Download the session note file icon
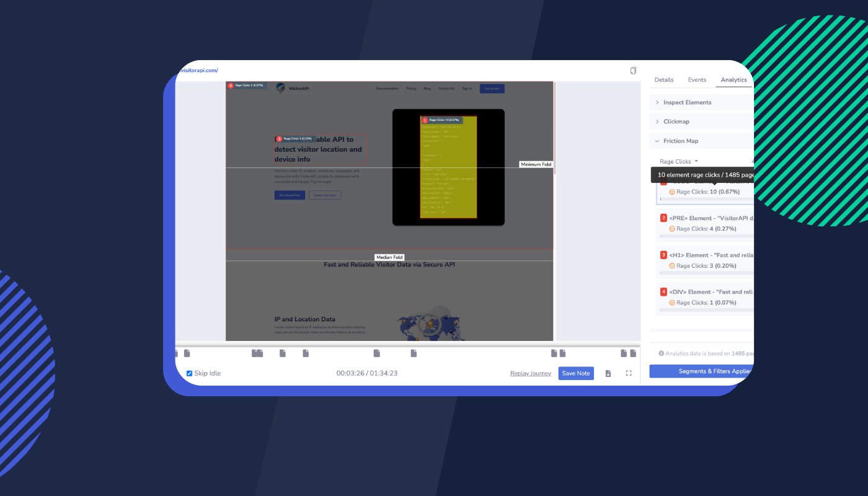Screen dimensions: 868x496 click(x=608, y=373)
